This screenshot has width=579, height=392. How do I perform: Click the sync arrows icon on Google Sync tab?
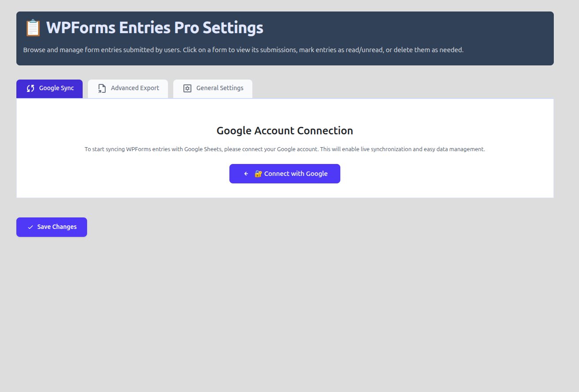[30, 88]
